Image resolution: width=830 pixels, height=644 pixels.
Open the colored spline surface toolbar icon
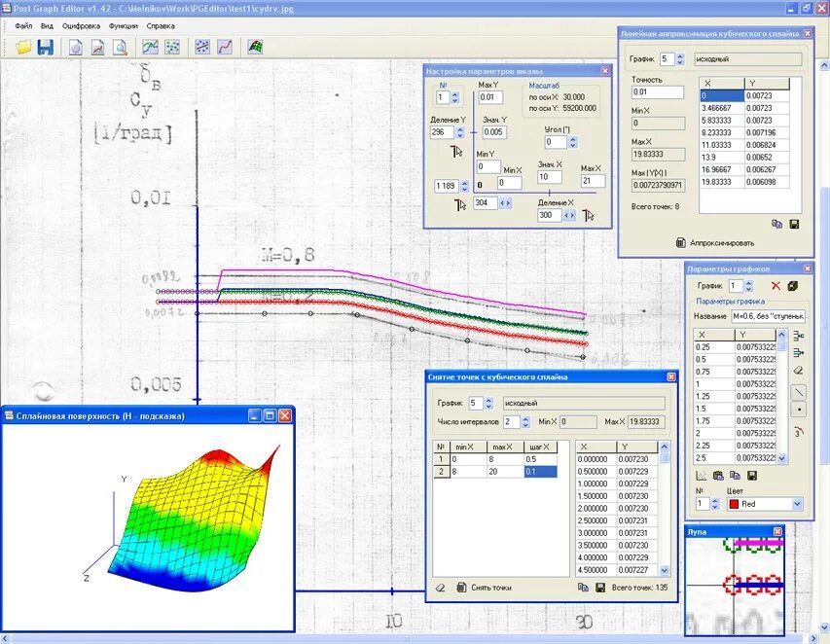point(255,47)
